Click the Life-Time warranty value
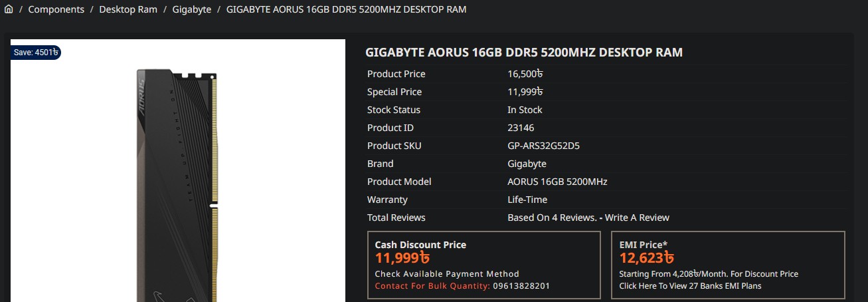The image size is (868, 302). (x=527, y=200)
